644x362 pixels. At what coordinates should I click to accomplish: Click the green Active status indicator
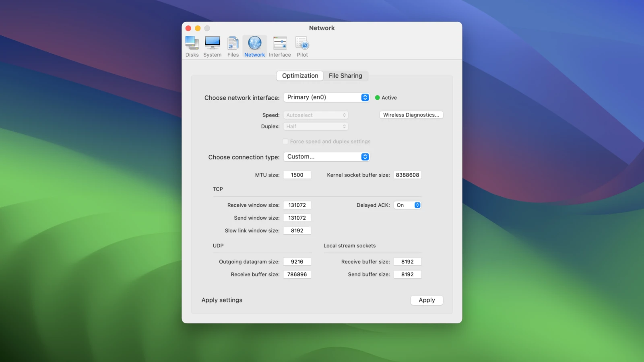[x=378, y=98]
